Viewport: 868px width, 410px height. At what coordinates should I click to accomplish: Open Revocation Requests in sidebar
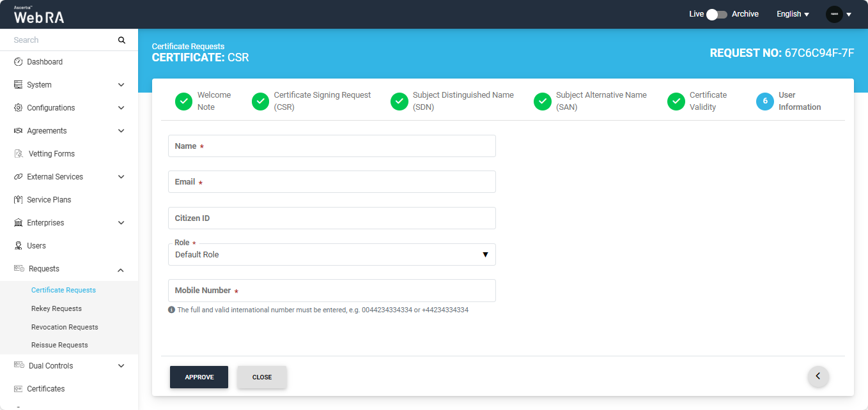[x=65, y=327]
